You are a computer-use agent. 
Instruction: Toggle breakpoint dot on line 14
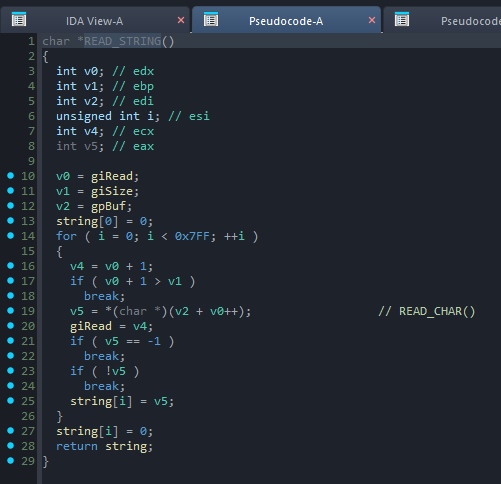point(10,235)
